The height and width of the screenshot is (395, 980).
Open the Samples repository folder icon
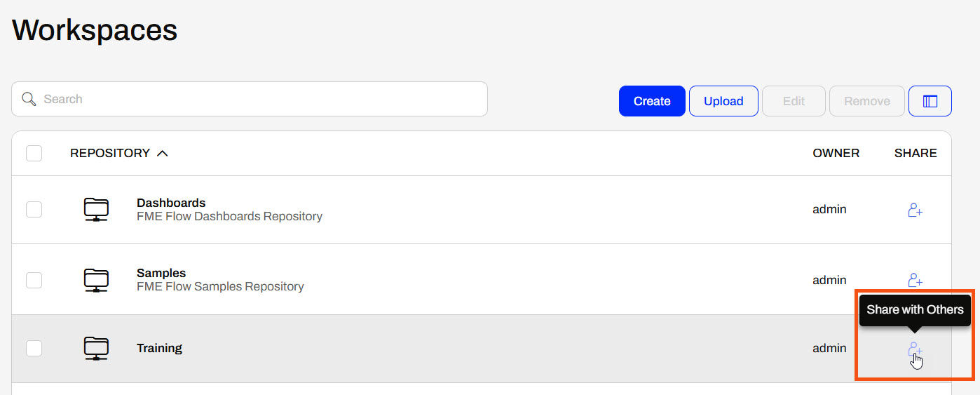[96, 280]
